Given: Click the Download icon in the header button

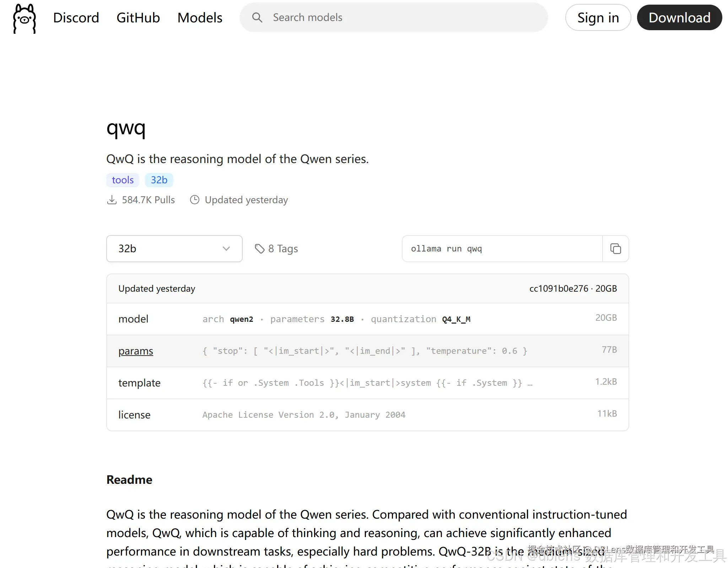Looking at the screenshot, I should [x=679, y=17].
